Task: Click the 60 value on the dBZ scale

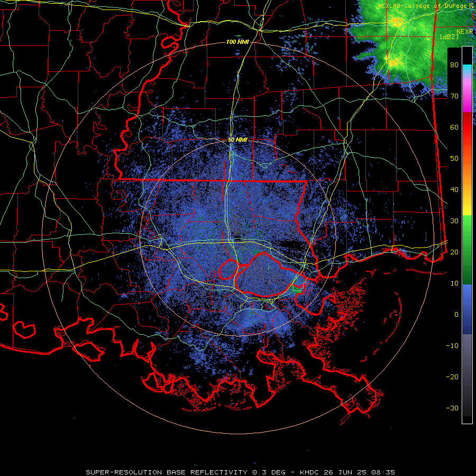Action: click(454, 127)
